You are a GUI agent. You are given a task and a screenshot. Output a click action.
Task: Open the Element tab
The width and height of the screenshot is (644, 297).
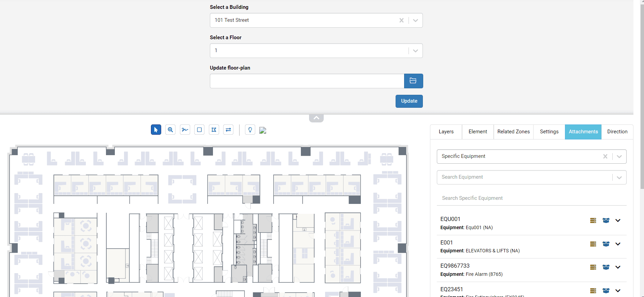click(478, 132)
